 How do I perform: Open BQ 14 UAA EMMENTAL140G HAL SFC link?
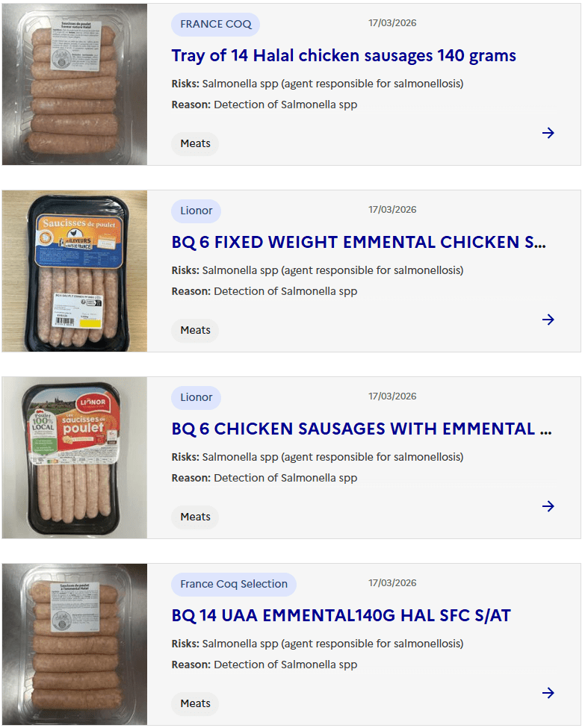[341, 616]
